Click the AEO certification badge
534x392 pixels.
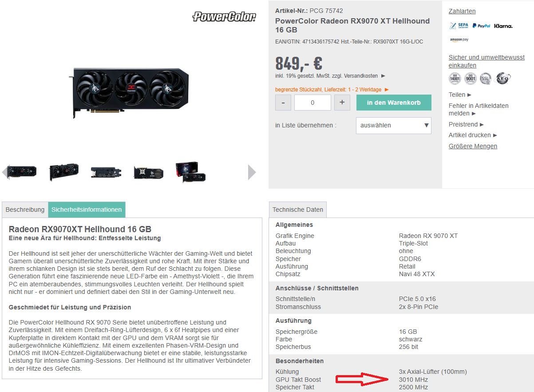[x=503, y=79]
